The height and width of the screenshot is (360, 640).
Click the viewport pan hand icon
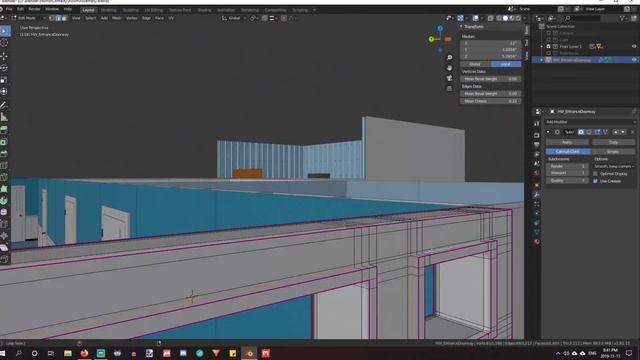(x=449, y=68)
